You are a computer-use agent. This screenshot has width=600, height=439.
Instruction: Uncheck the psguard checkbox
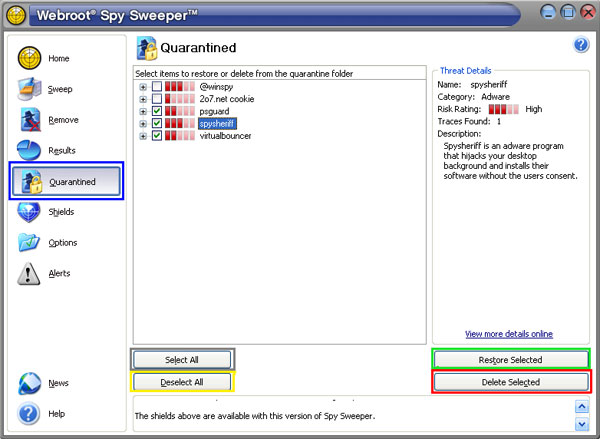(157, 111)
